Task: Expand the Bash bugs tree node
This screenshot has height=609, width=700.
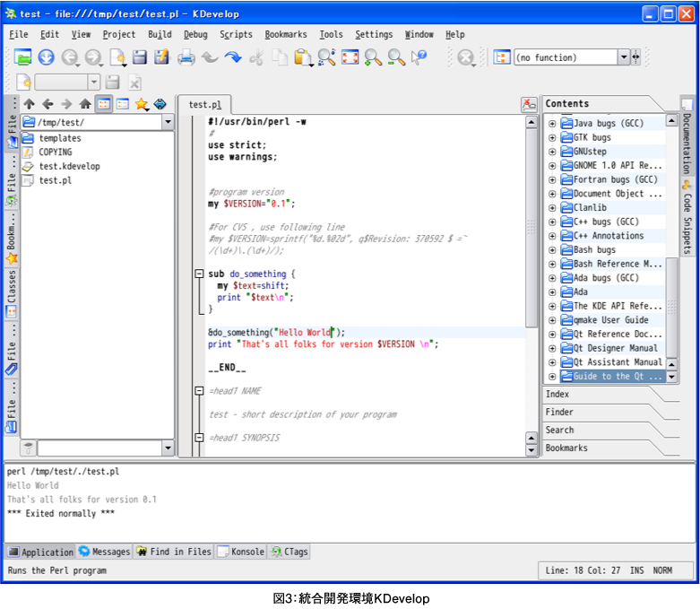Action: pyautogui.click(x=552, y=250)
